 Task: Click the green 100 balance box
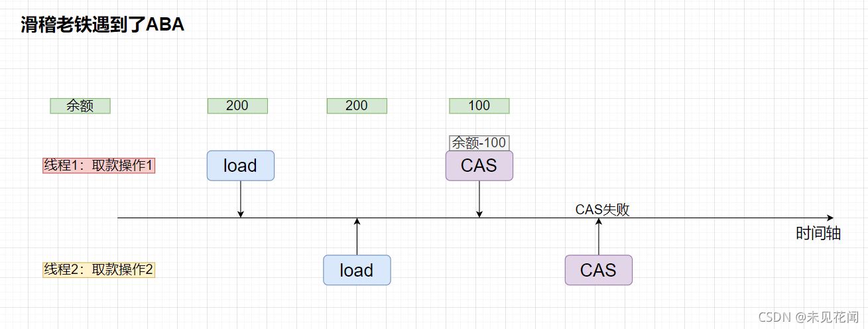point(479,105)
